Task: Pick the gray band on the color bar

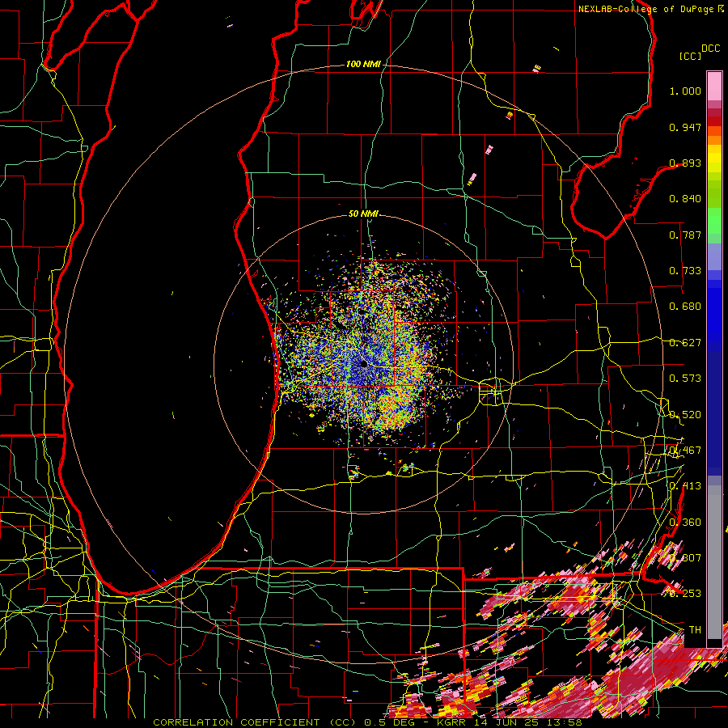Action: pos(714,562)
